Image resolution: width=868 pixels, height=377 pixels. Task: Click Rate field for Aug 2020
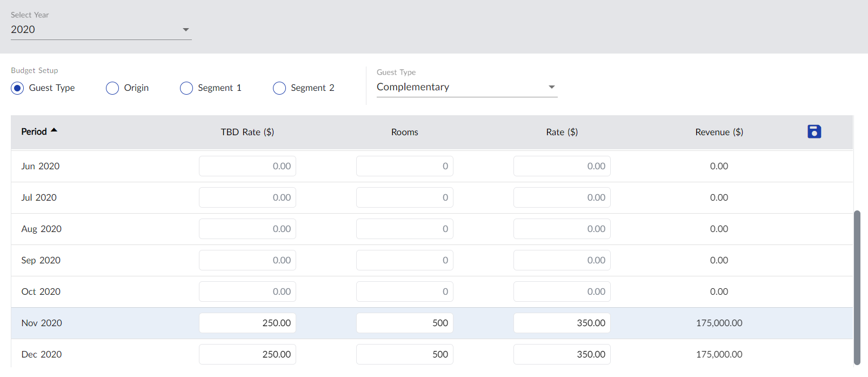[562, 229]
